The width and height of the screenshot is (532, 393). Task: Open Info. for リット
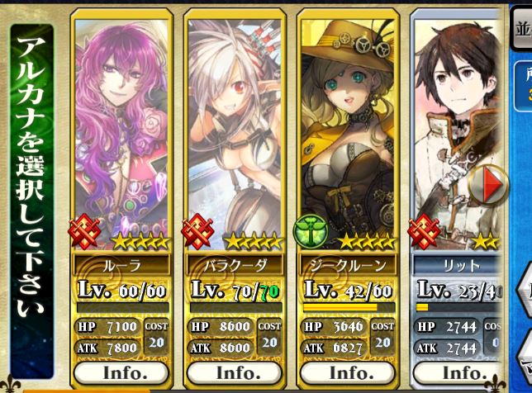tap(458, 373)
